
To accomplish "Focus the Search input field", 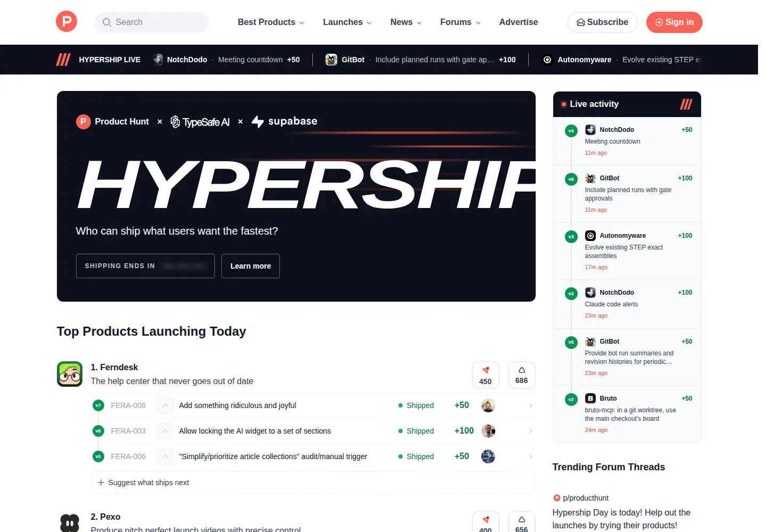I will tap(152, 22).
